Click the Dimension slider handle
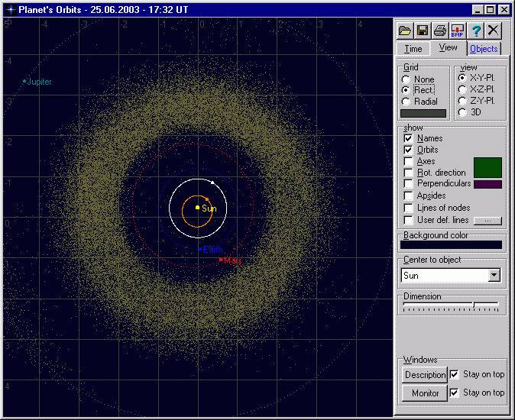This screenshot has height=420, width=515. tap(474, 304)
